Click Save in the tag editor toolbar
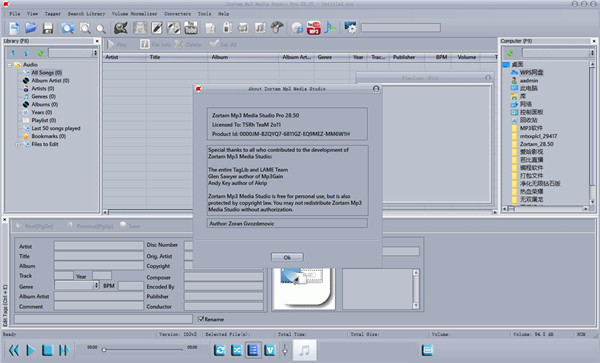The width and height of the screenshot is (600, 363). [x=130, y=226]
